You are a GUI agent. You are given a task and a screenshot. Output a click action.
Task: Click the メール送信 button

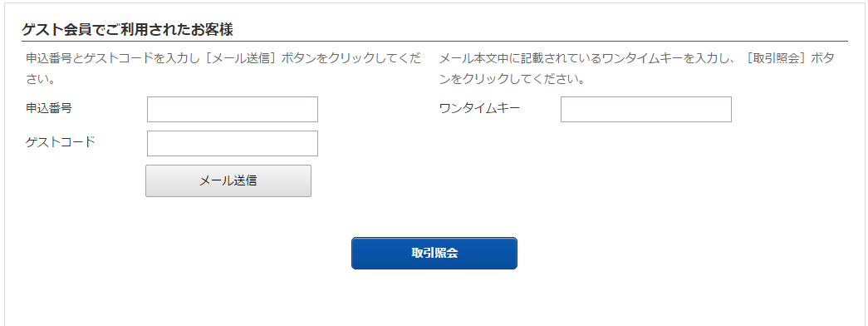228,180
